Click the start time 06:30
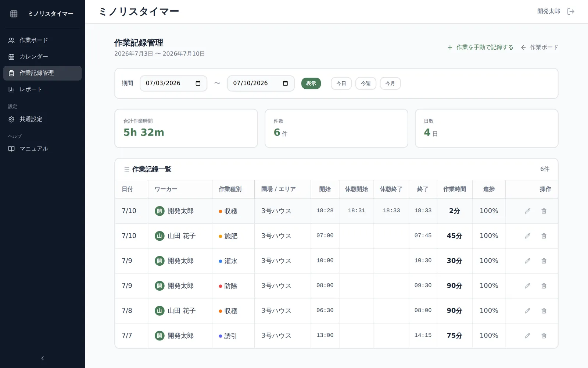Image resolution: width=588 pixels, height=368 pixels. 325,310
